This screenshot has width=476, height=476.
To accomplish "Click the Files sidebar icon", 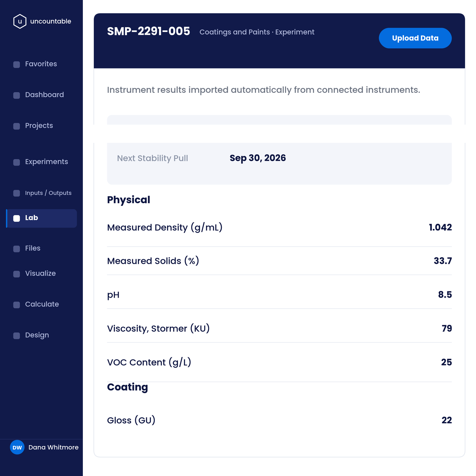I will 17,249.
